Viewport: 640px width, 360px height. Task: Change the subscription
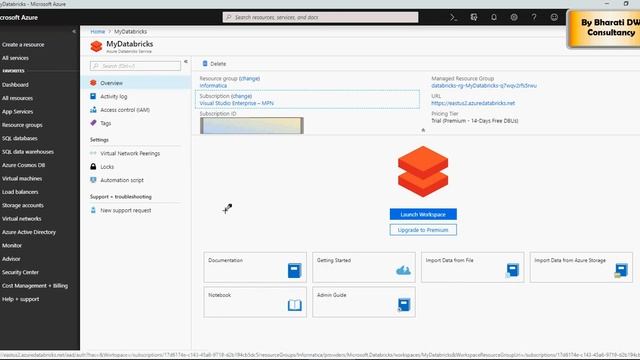pyautogui.click(x=241, y=96)
